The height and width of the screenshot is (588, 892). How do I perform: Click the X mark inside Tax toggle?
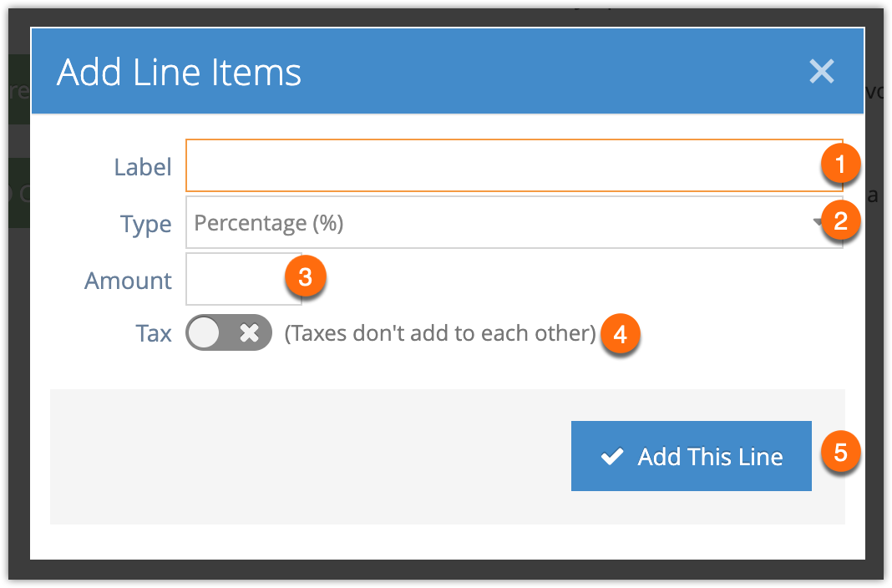[249, 332]
